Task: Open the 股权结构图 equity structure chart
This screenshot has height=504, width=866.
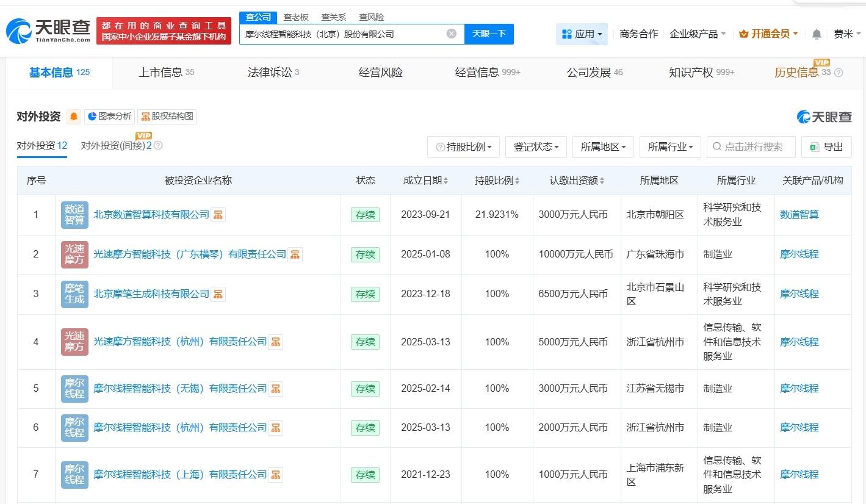Action: pyautogui.click(x=166, y=117)
